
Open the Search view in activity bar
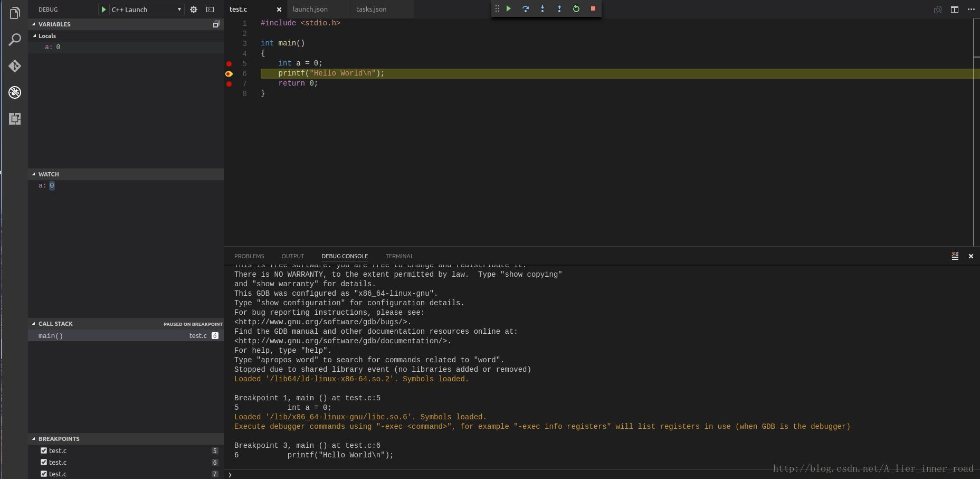tap(15, 40)
